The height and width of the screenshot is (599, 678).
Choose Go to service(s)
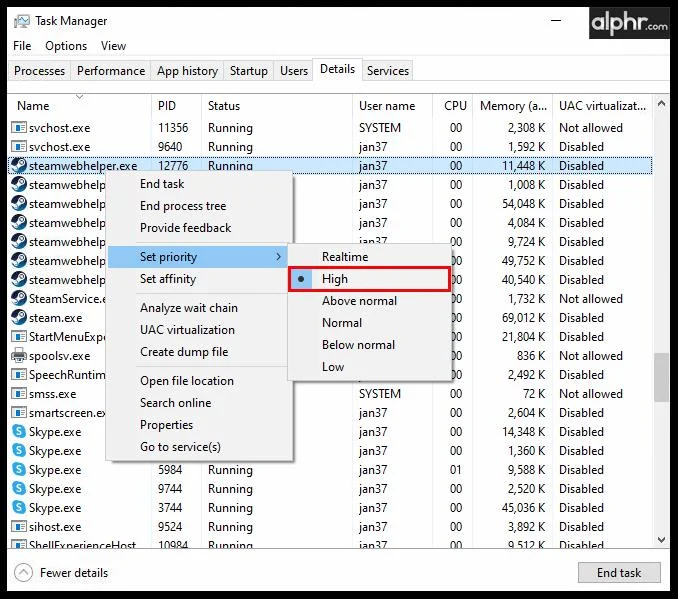pos(199,447)
